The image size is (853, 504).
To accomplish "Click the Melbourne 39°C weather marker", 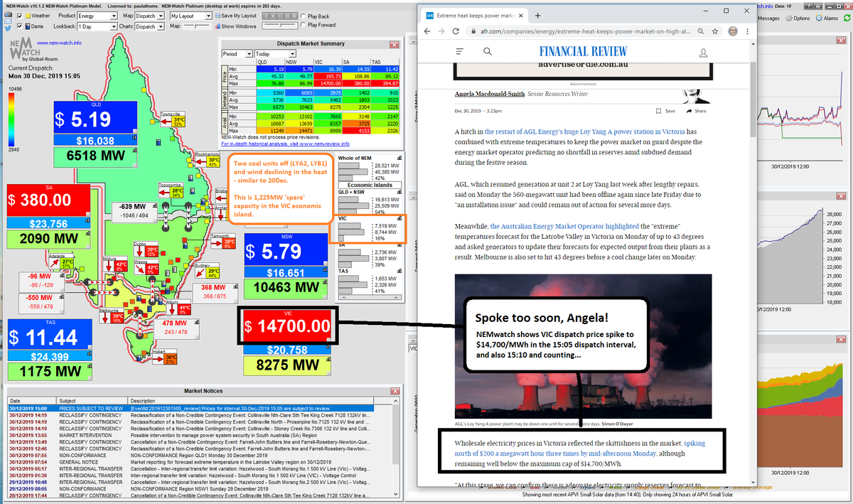I will (x=113, y=315).
